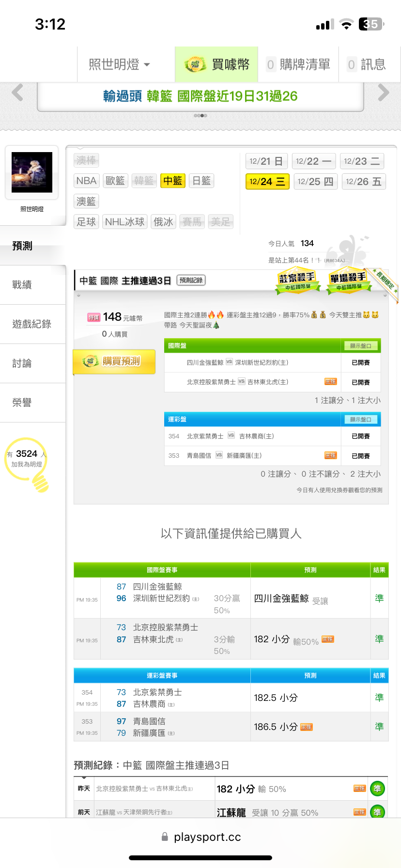
Task: Select the 歐籃 league filter
Action: click(115, 181)
